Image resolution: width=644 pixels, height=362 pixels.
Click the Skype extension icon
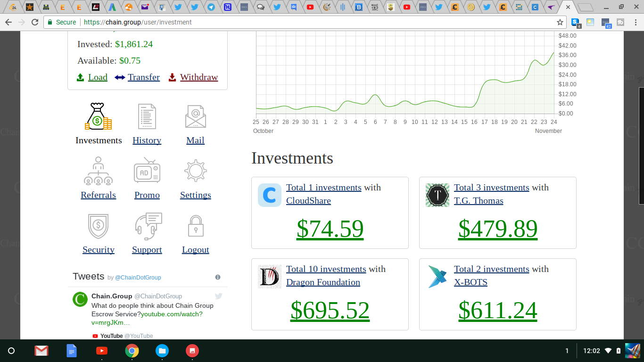point(576,22)
